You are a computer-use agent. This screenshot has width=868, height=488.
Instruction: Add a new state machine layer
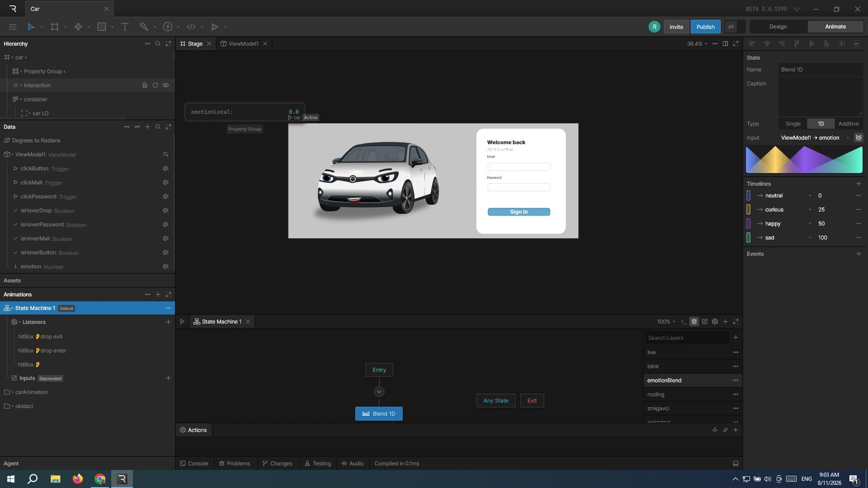point(736,338)
